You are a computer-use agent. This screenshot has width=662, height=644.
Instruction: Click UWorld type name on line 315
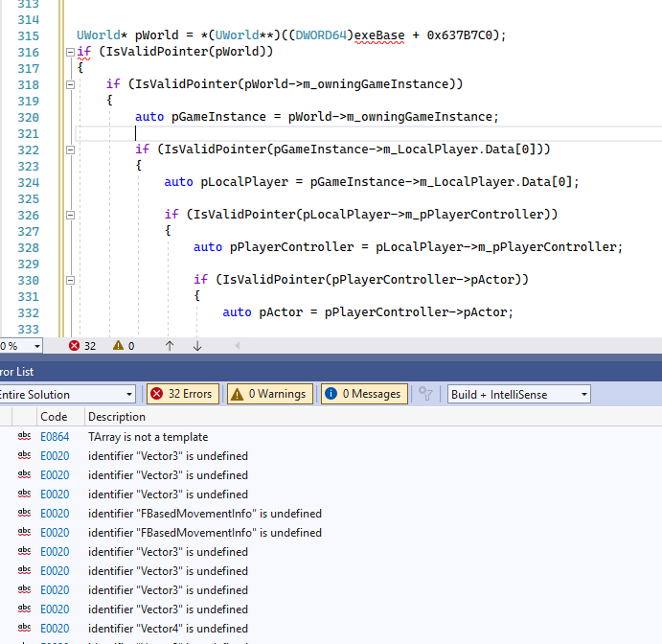click(x=99, y=35)
